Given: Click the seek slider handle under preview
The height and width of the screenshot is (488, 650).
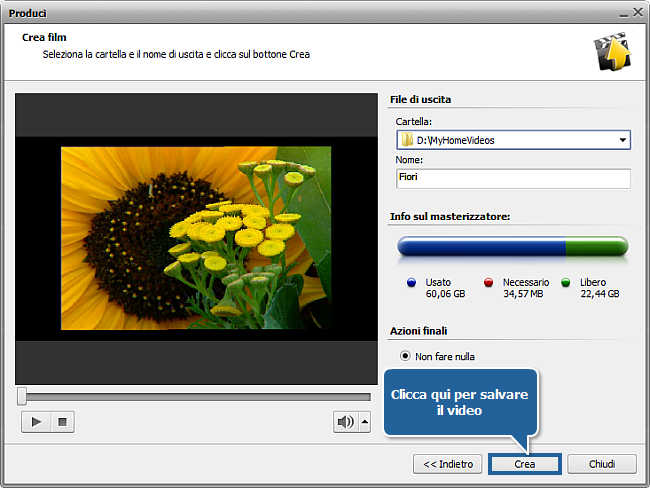Looking at the screenshot, I should (22, 396).
